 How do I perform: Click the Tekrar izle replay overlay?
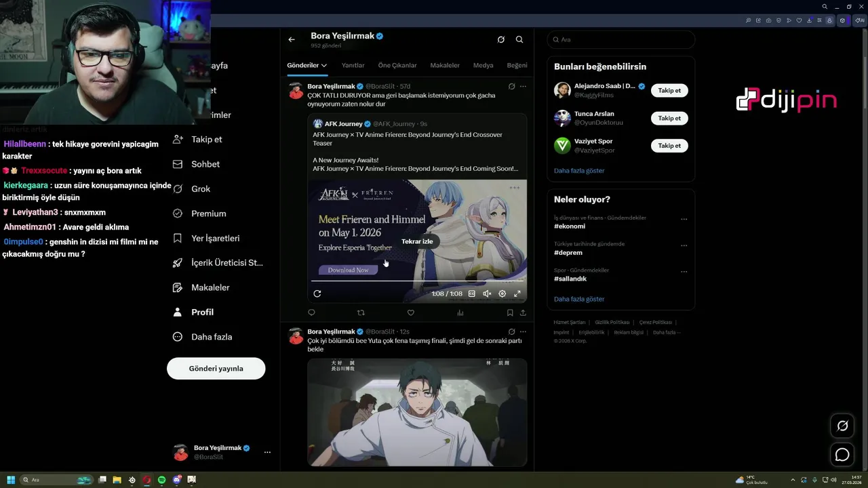coord(417,241)
